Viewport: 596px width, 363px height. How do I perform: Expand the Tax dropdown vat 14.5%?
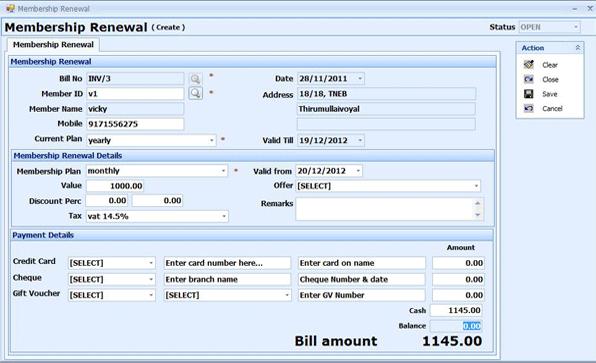224,216
